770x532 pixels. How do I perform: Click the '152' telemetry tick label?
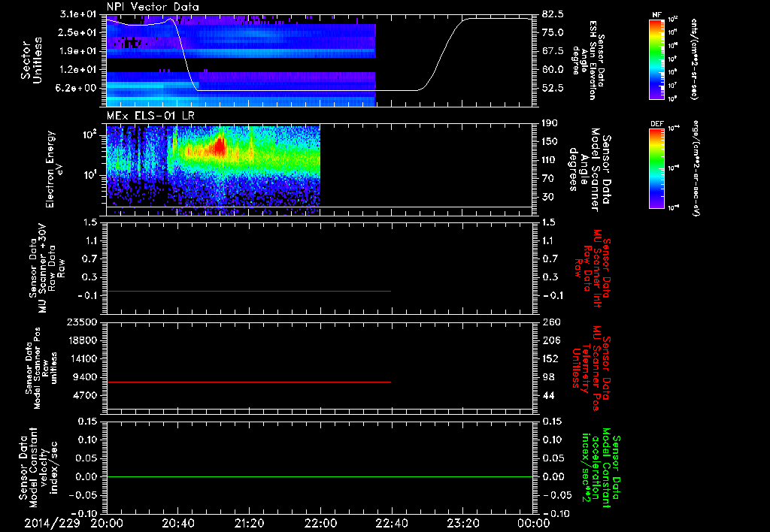550,358
